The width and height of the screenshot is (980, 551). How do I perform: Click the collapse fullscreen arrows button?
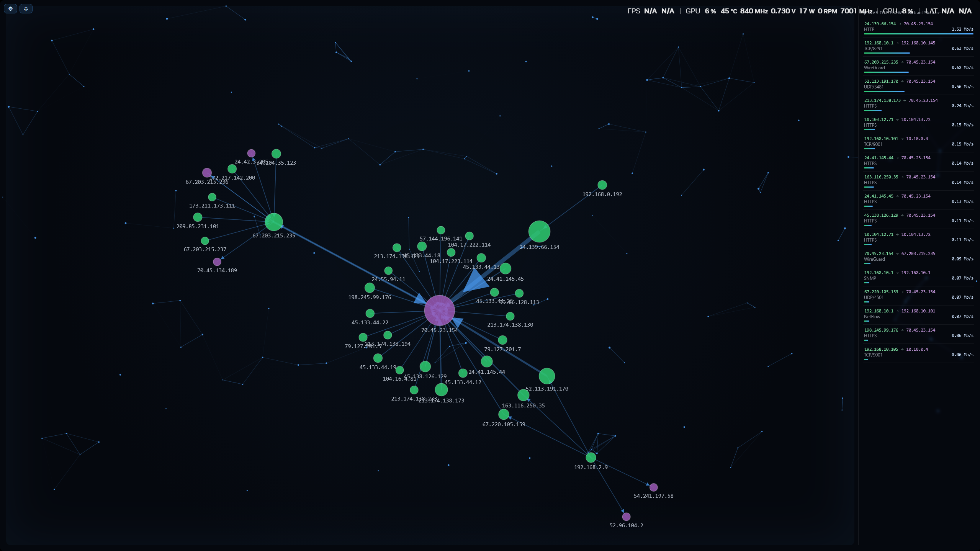click(26, 8)
